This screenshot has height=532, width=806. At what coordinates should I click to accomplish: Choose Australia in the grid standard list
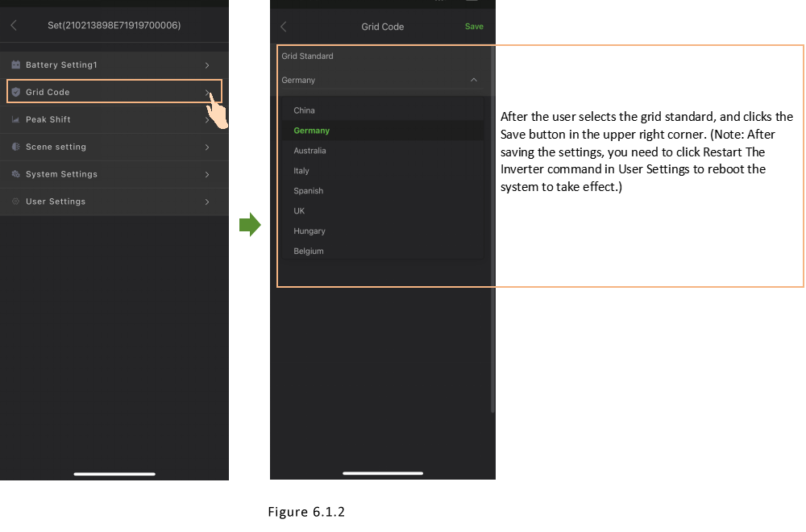pos(310,151)
